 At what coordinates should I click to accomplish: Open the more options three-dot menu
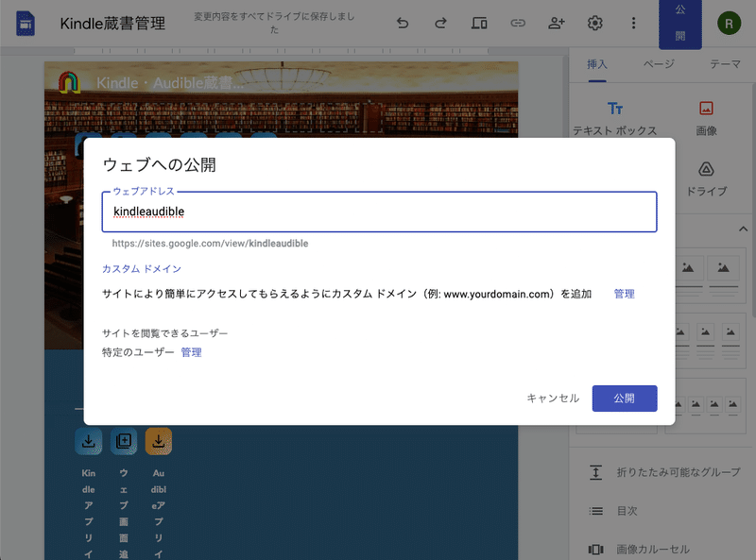click(633, 23)
